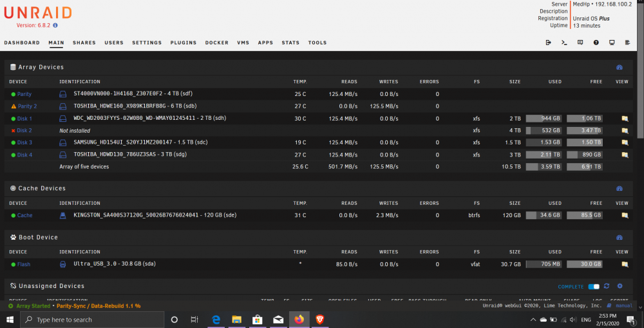
Task: Click the USB icon for Ultra_USB_3.0
Action: 63,264
